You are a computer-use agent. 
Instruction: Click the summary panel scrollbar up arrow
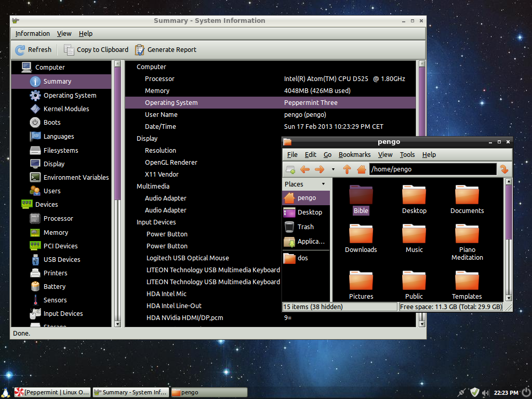(422, 64)
